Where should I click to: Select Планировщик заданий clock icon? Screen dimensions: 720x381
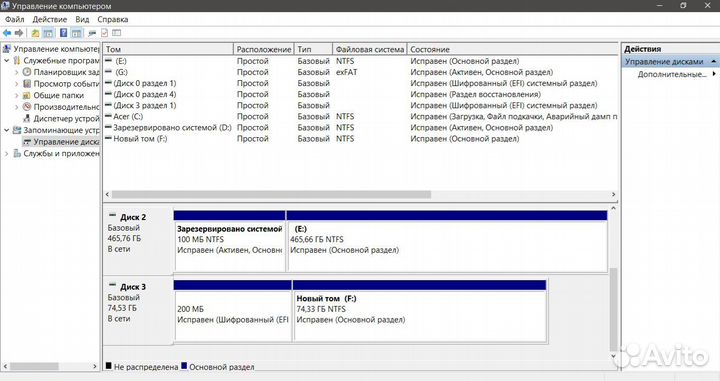coord(27,72)
